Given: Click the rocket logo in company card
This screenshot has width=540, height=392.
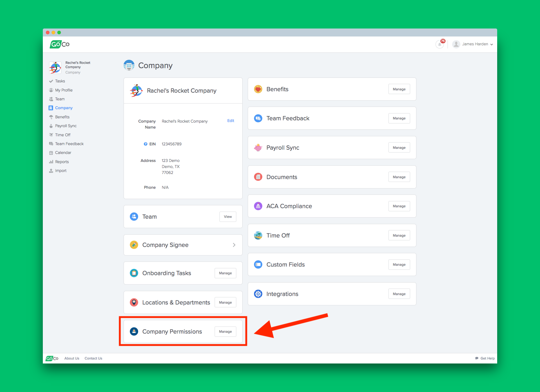Looking at the screenshot, I should [136, 91].
